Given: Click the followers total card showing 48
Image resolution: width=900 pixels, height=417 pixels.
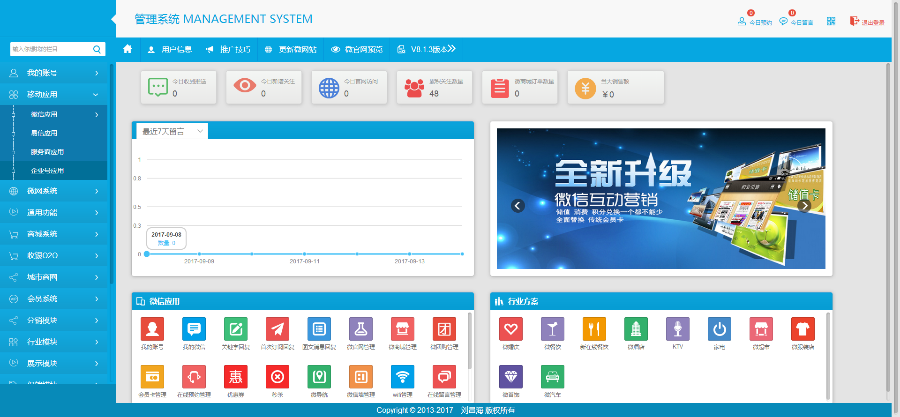Looking at the screenshot, I should 435,87.
